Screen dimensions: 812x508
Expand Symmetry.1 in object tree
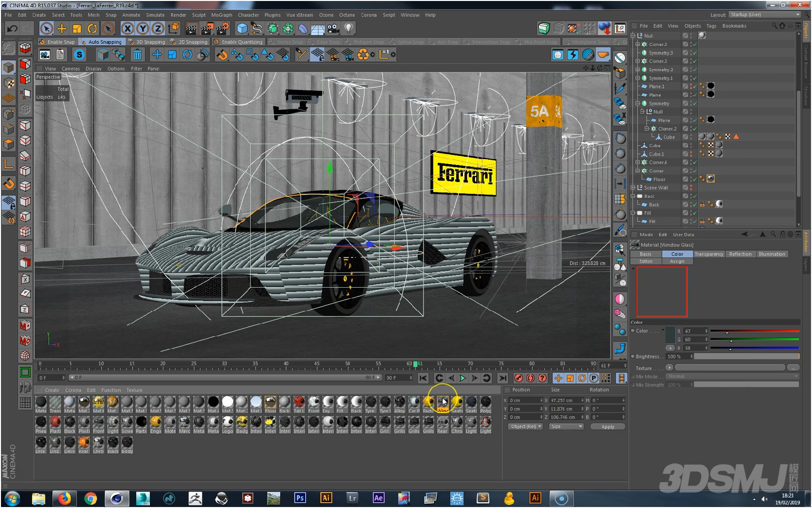638,78
